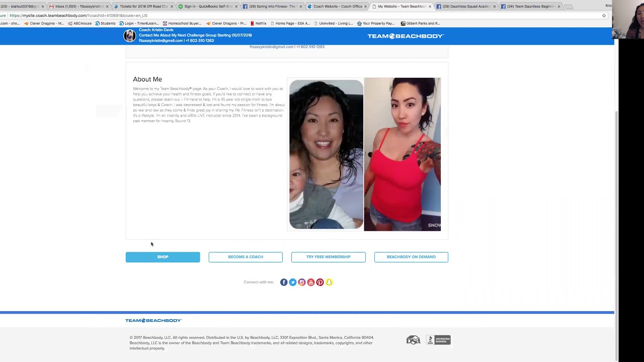Viewport: 644px width, 362px height.
Task: Click coach email and phone in header
Action: (x=176, y=41)
